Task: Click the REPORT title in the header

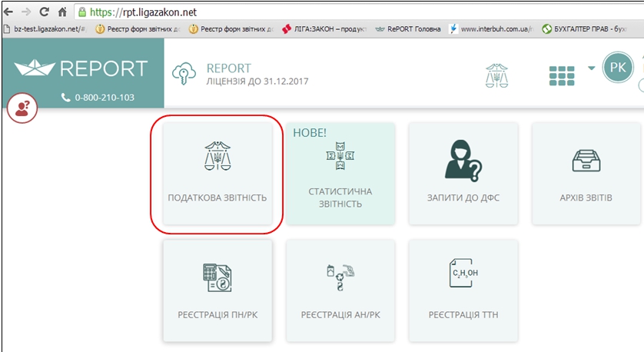Action: point(229,68)
